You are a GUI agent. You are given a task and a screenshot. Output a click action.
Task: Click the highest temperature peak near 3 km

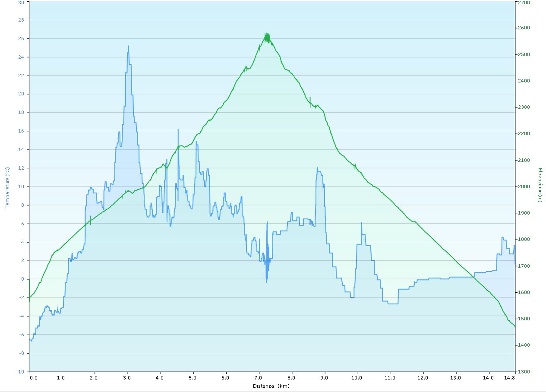tap(128, 46)
